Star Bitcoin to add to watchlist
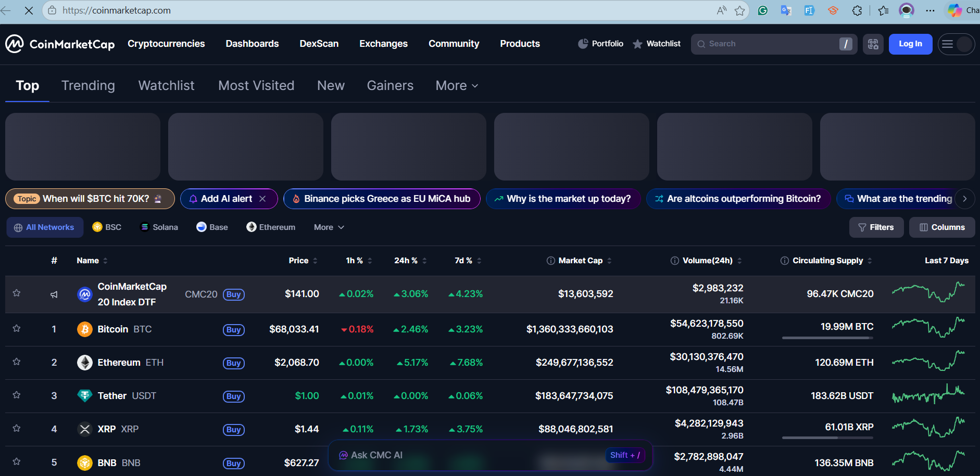 coord(17,329)
